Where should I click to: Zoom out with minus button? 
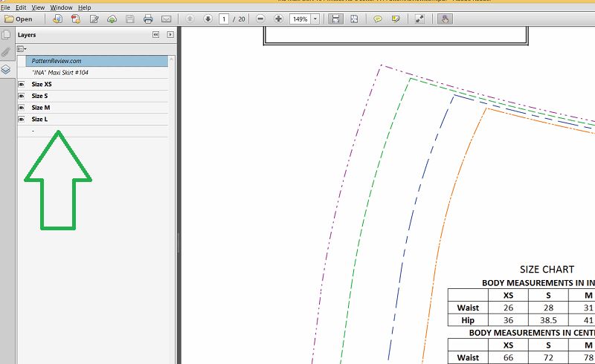[x=260, y=19]
